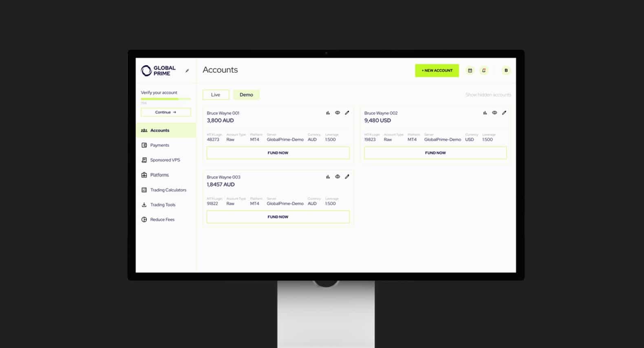Viewport: 644px width, 348px height.
Task: Click the Platforms icon in sidebar
Action: (144, 175)
